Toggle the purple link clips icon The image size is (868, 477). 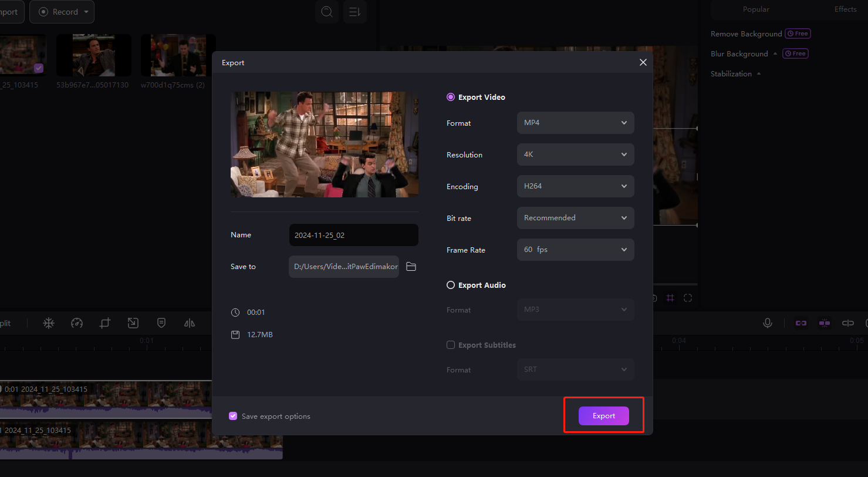[801, 323]
